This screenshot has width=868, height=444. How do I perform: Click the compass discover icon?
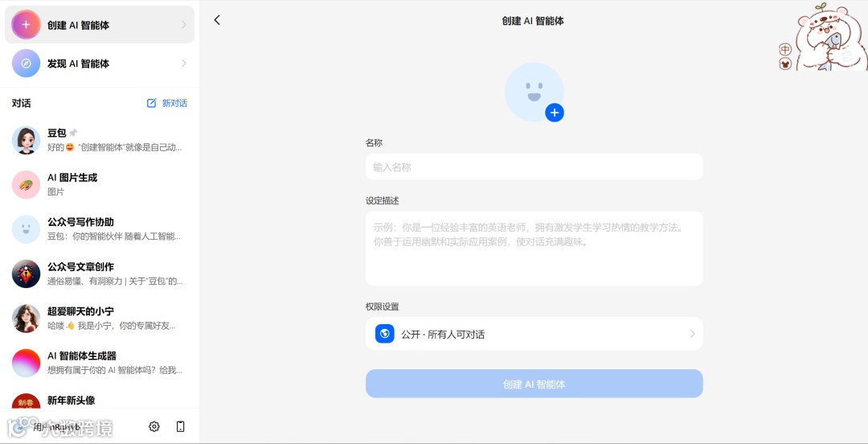(x=26, y=64)
